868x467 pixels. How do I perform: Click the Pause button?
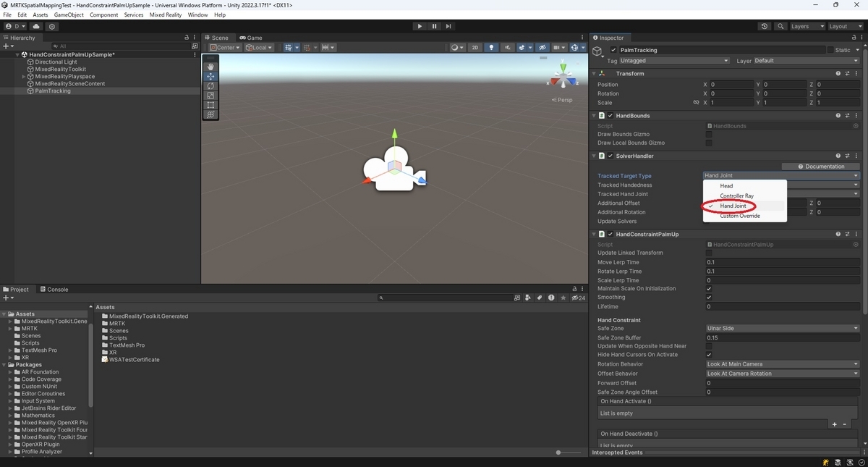click(x=434, y=26)
